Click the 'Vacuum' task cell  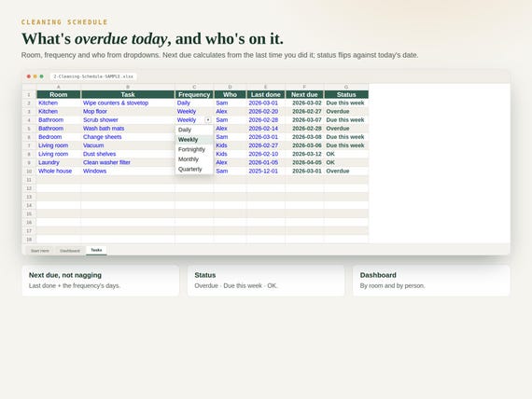point(128,145)
